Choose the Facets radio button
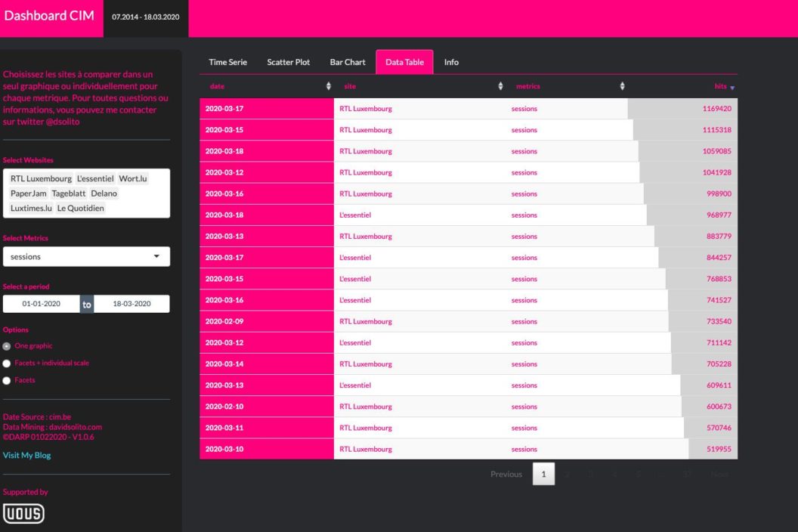This screenshot has width=798, height=532. 8,381
